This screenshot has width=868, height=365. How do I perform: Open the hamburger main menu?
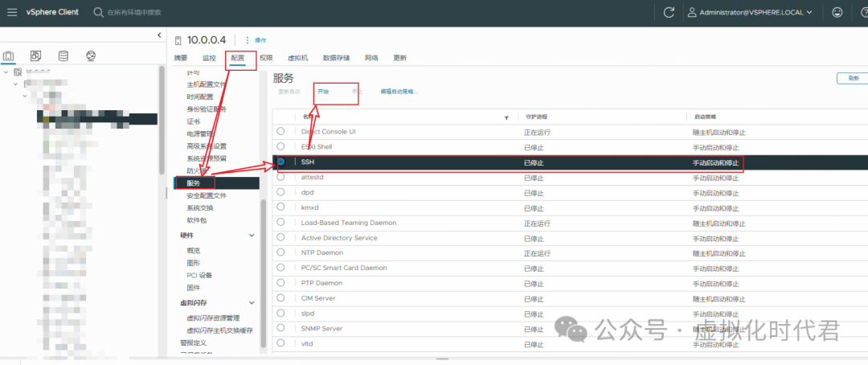11,11
